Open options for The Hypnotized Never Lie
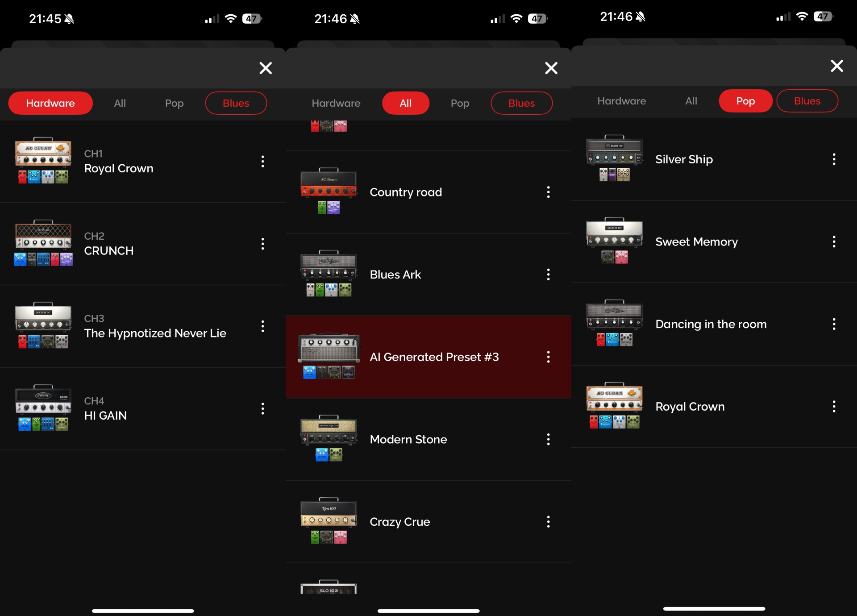857x616 pixels. 263,326
